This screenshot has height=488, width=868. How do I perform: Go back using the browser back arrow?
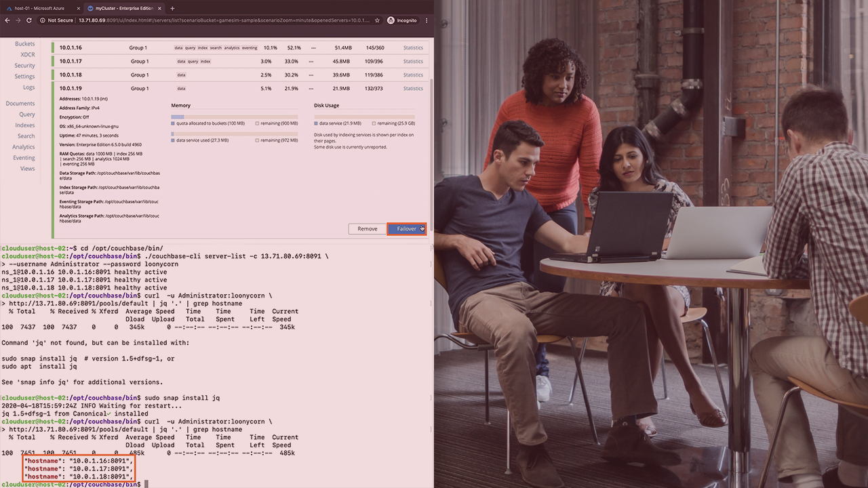click(x=7, y=20)
